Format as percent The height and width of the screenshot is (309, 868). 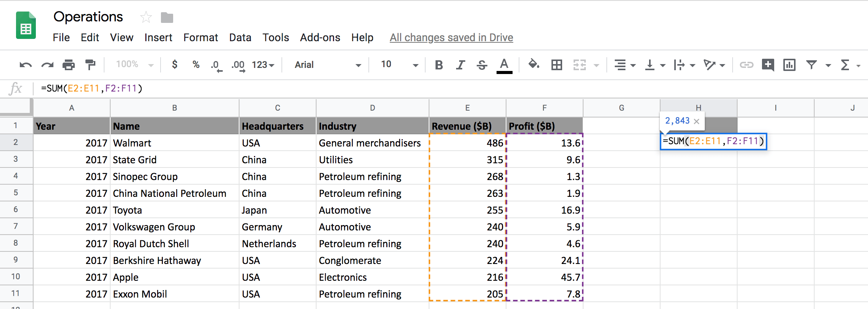196,64
